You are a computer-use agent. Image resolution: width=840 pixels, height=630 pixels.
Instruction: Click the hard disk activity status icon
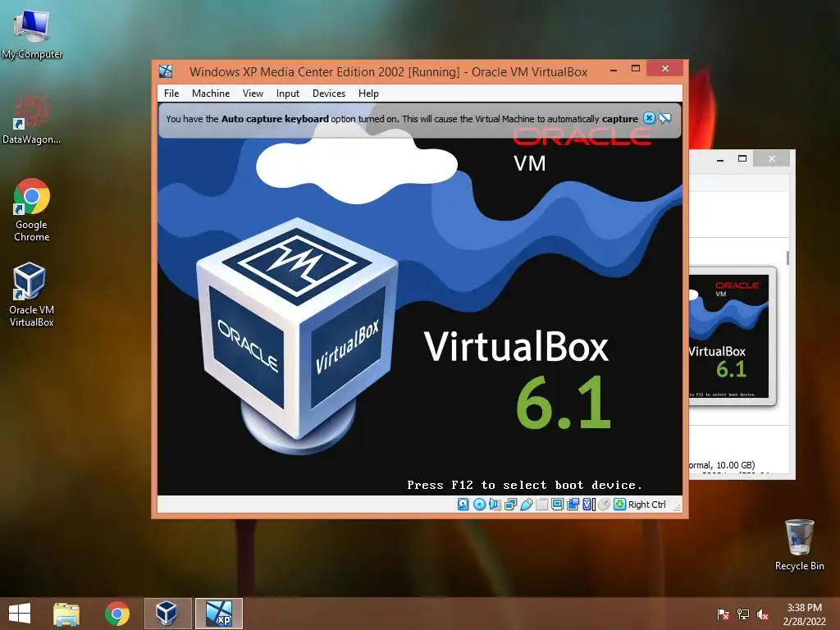(x=463, y=504)
